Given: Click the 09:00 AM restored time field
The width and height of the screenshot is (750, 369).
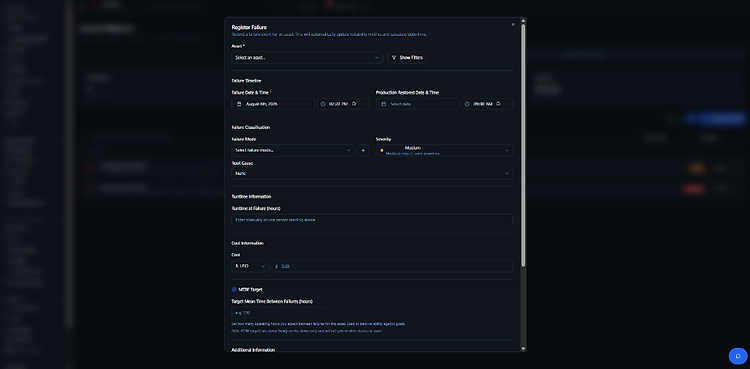Looking at the screenshot, I should (x=487, y=104).
